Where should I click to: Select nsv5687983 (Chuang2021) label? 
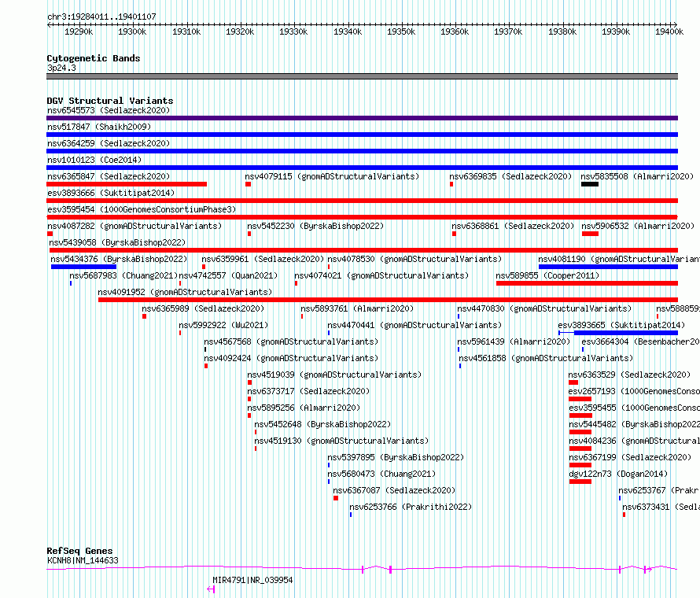[x=123, y=275]
